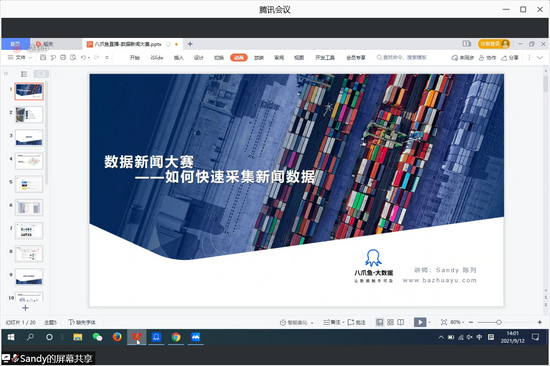Click the Redo arrow icon
This screenshot has width=550, height=366.
click(x=96, y=57)
